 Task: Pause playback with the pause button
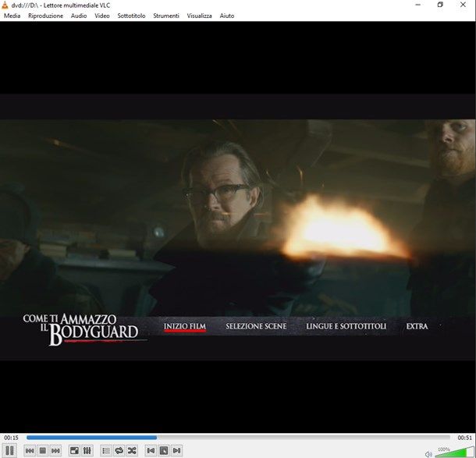(9, 450)
